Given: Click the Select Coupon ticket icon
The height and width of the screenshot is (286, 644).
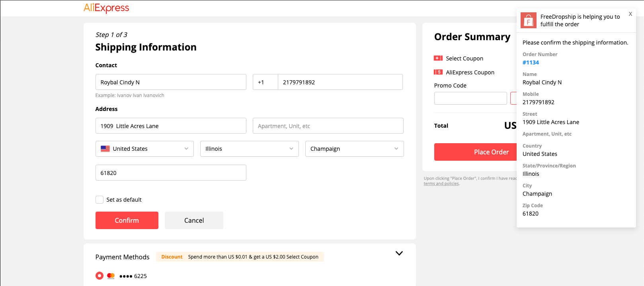Looking at the screenshot, I should point(438,58).
